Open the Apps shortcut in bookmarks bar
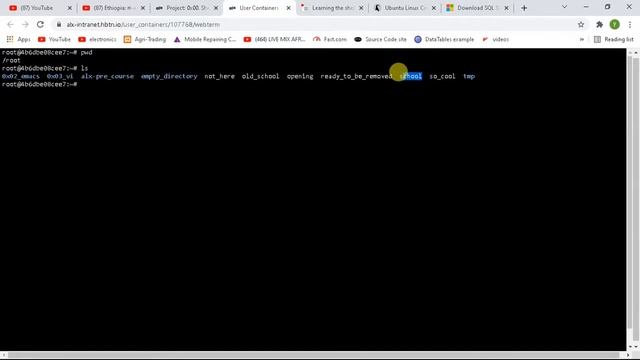Viewport: 640px width, 360px height. (x=18, y=40)
